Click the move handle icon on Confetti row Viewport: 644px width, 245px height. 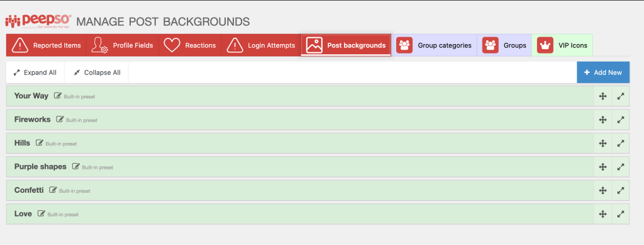click(603, 190)
